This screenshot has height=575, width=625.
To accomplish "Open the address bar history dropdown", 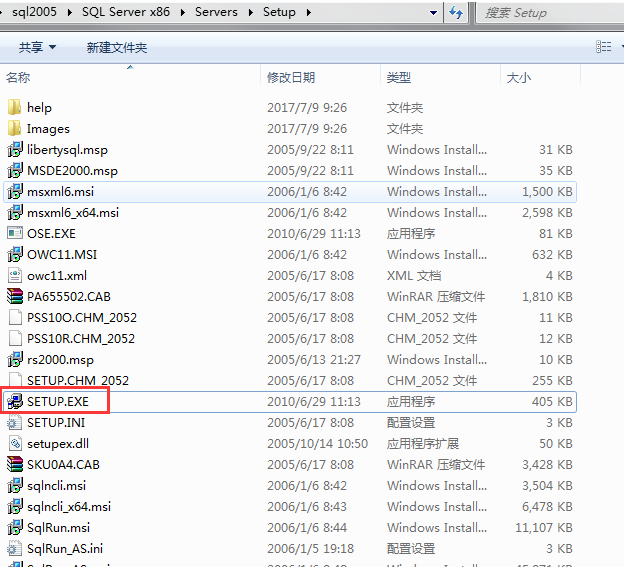I will pos(433,13).
